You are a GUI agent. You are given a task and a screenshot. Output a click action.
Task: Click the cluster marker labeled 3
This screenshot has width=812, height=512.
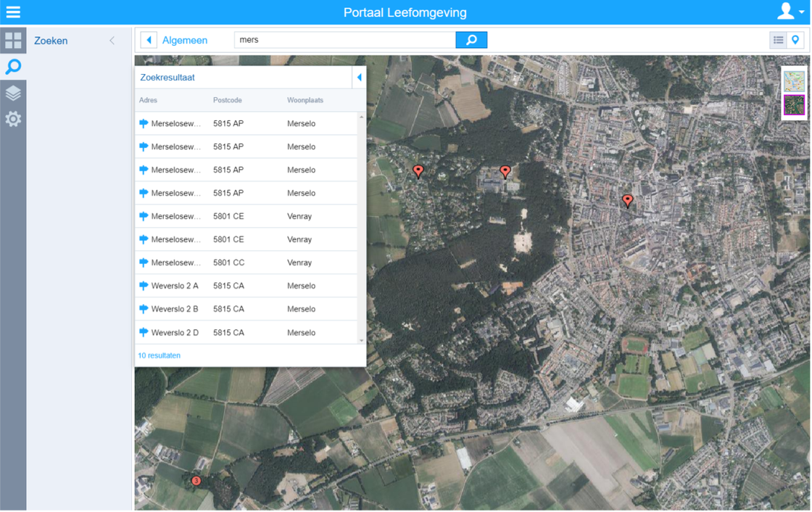[196, 481]
